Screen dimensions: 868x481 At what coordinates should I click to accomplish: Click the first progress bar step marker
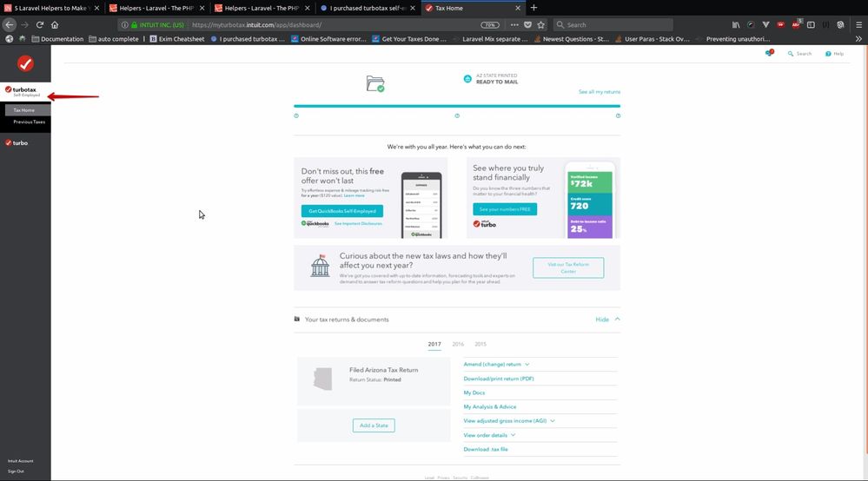[296, 115]
